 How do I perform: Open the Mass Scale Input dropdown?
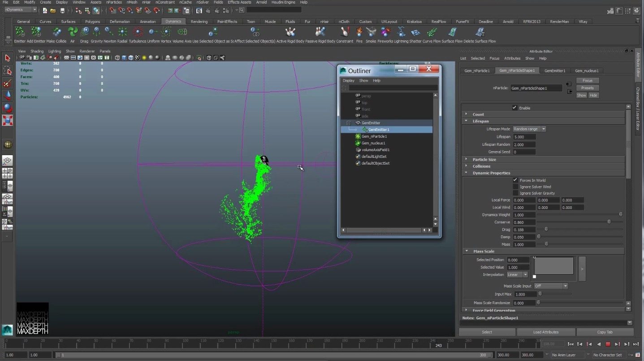pos(551,286)
